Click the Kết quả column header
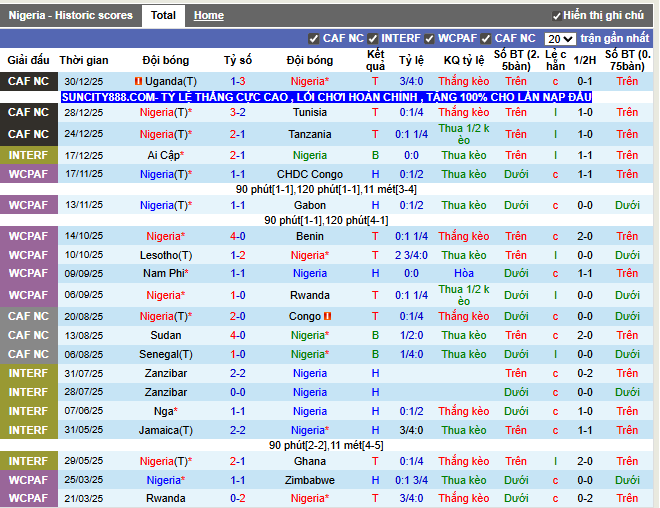Screen dimensions: 660x508 (x=375, y=60)
